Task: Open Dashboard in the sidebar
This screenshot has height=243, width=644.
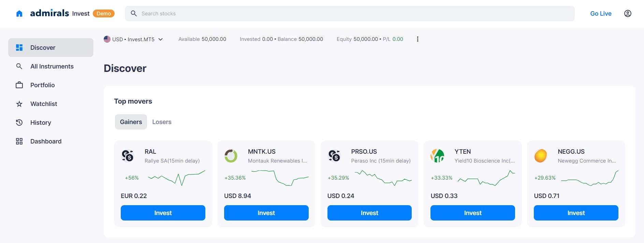Action: [x=51, y=141]
